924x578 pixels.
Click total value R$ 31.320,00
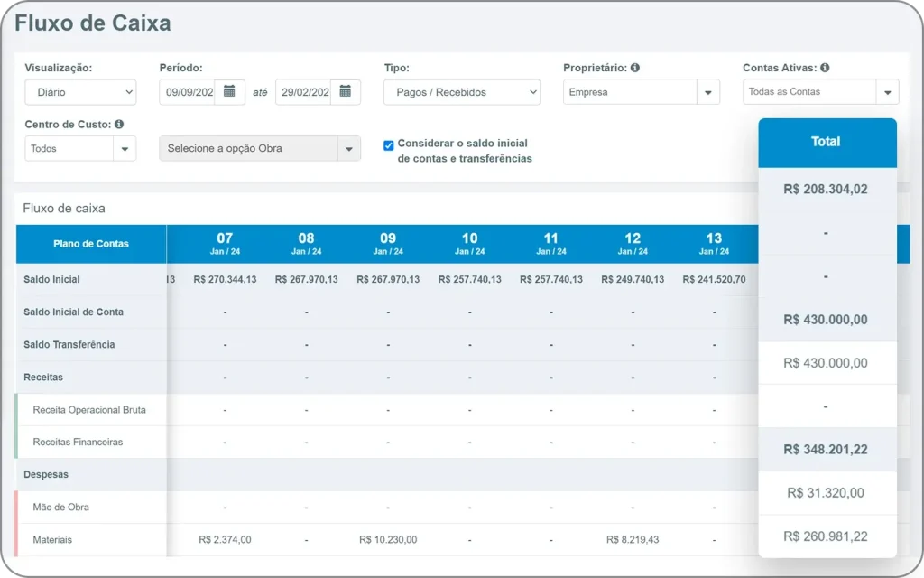click(x=826, y=493)
